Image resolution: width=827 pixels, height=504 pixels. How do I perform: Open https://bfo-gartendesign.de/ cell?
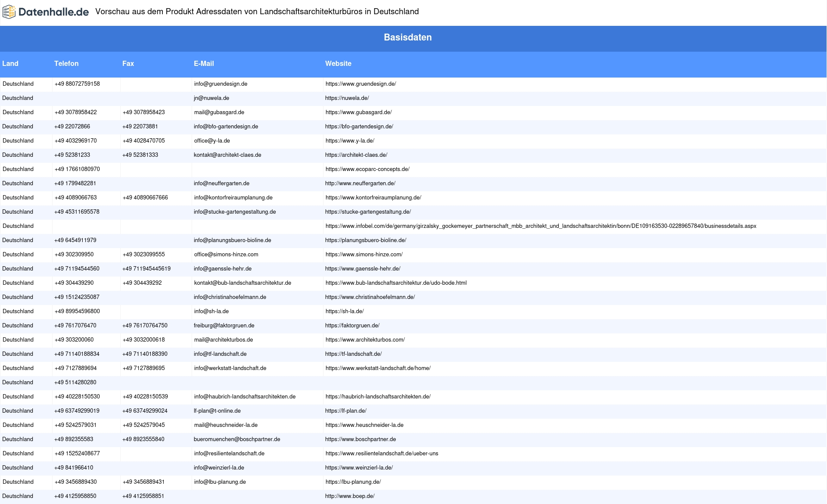pos(359,127)
